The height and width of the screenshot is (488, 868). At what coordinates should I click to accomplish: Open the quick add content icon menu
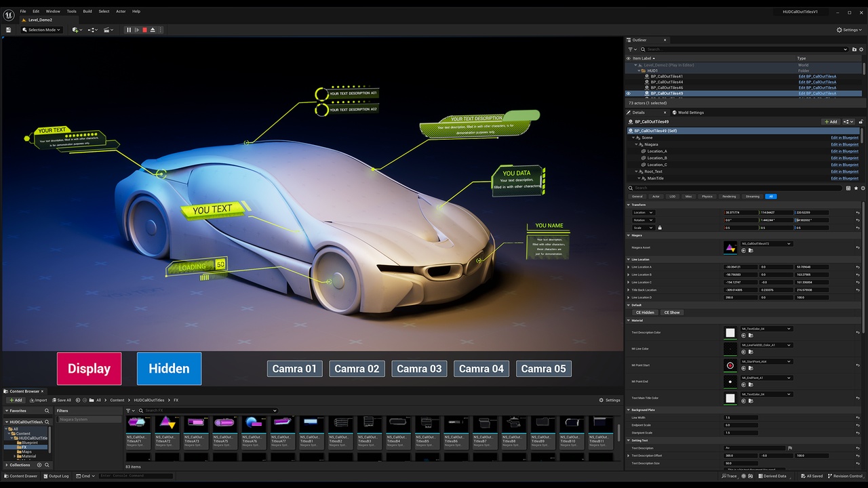(77, 30)
